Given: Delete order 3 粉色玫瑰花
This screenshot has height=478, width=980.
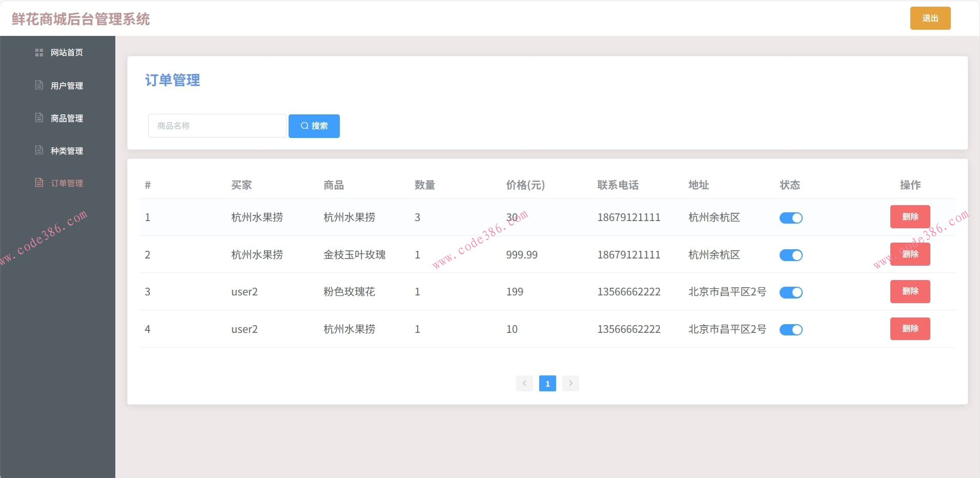Looking at the screenshot, I should pyautogui.click(x=910, y=292).
